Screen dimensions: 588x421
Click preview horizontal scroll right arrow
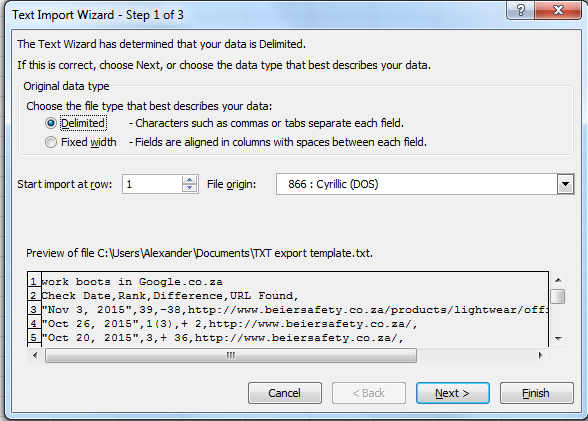(540, 355)
